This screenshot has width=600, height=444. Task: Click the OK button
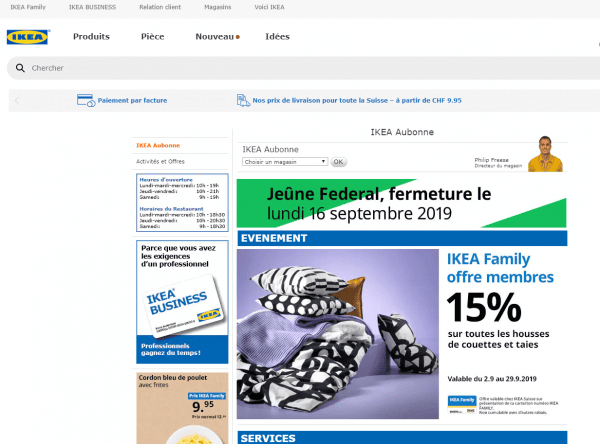(338, 162)
